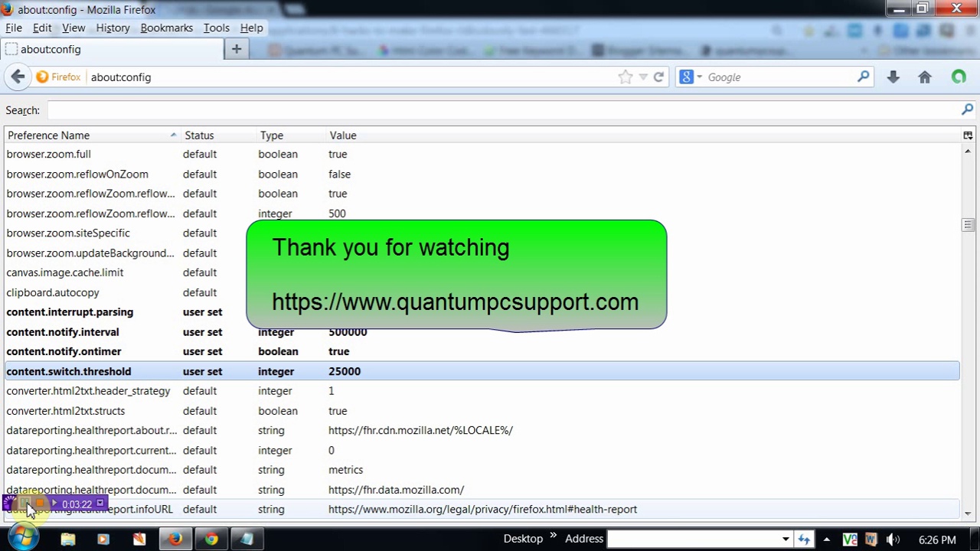Click the health-report privacy URL value
Image resolution: width=980 pixels, height=551 pixels.
482,509
